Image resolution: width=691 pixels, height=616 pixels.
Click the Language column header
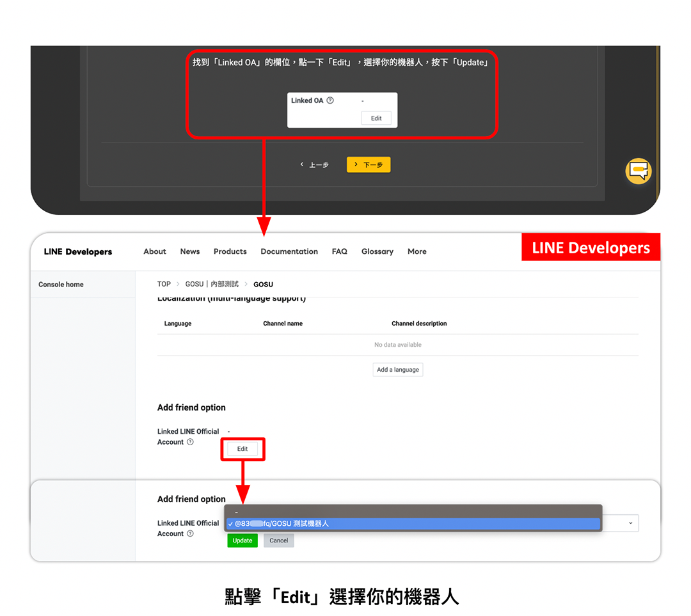[178, 324]
